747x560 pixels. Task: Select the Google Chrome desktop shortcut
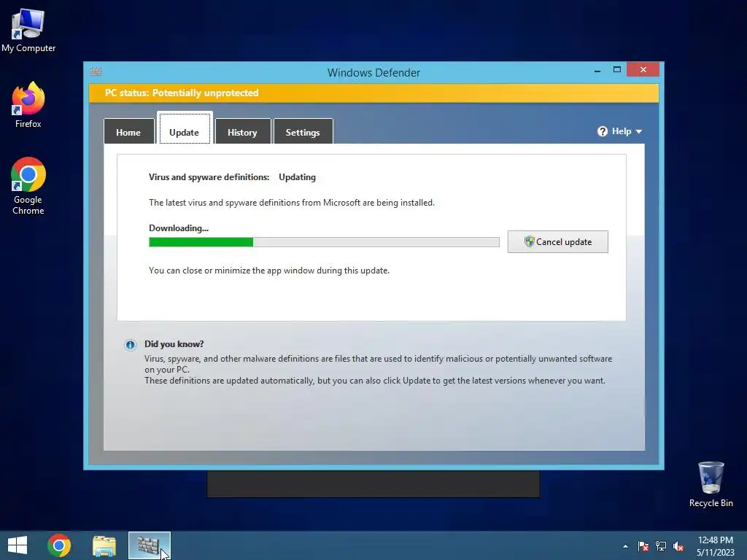pyautogui.click(x=28, y=186)
